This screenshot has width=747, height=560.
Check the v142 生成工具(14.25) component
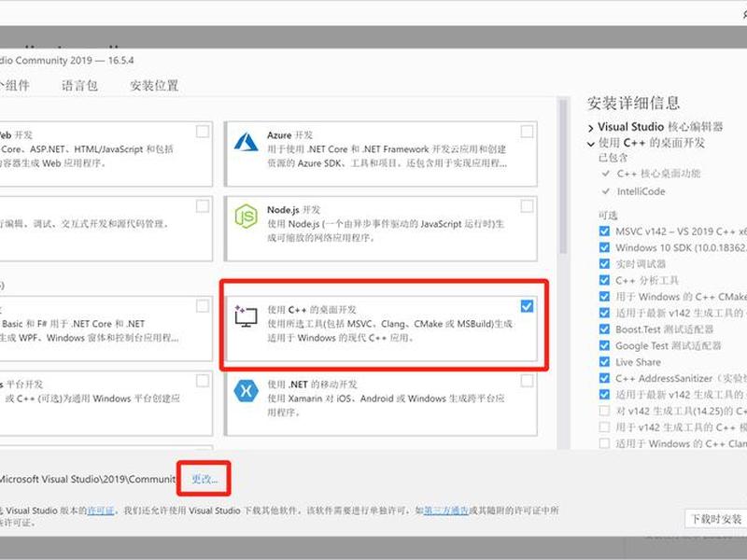coord(604,411)
